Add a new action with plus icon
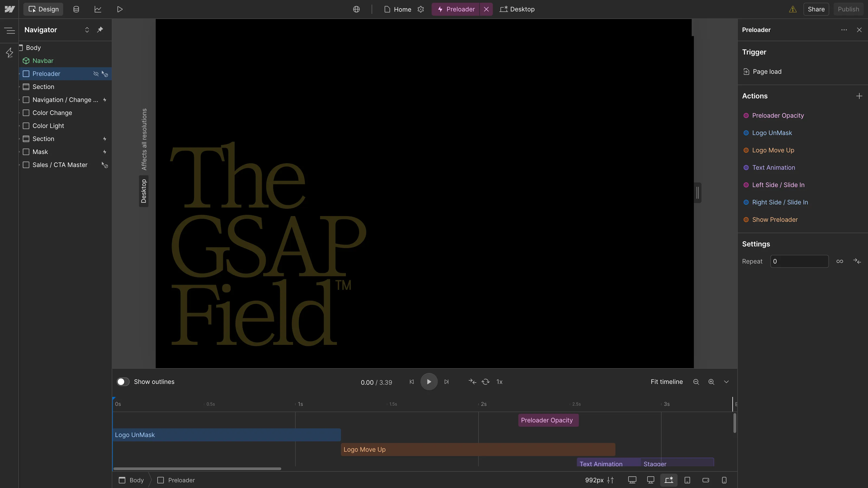The height and width of the screenshot is (488, 868). (x=859, y=96)
